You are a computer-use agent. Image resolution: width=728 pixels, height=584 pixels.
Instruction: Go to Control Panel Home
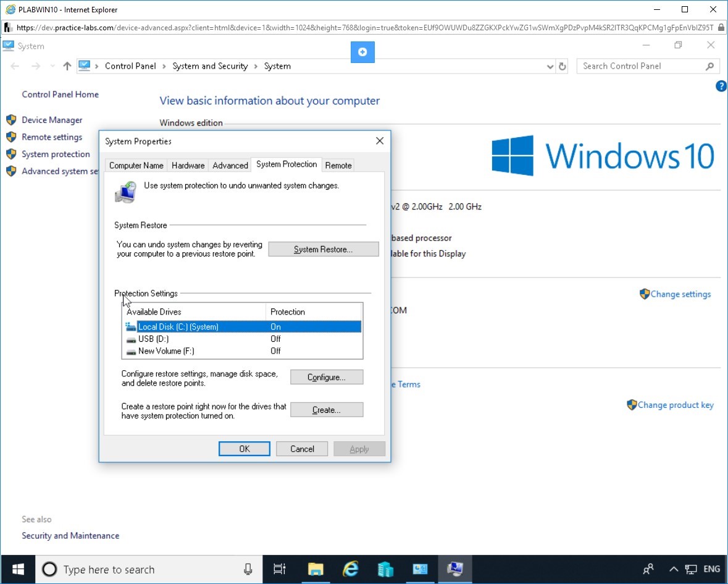tap(60, 95)
